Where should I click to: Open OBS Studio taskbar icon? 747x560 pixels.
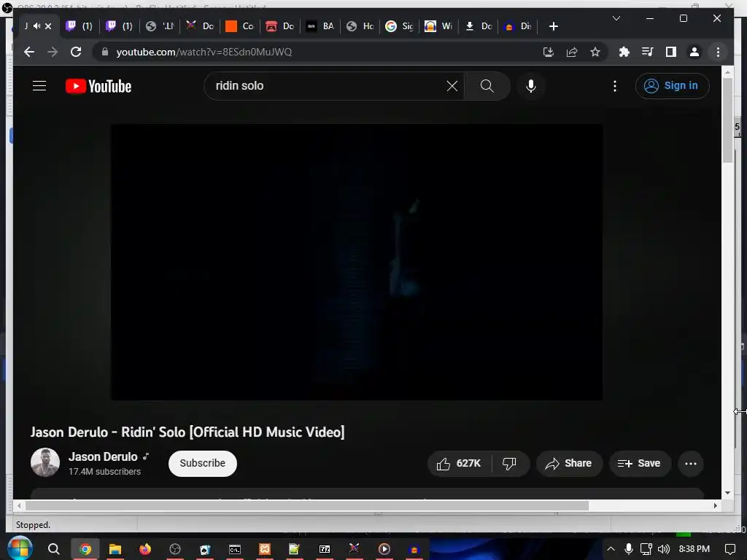pos(175,549)
